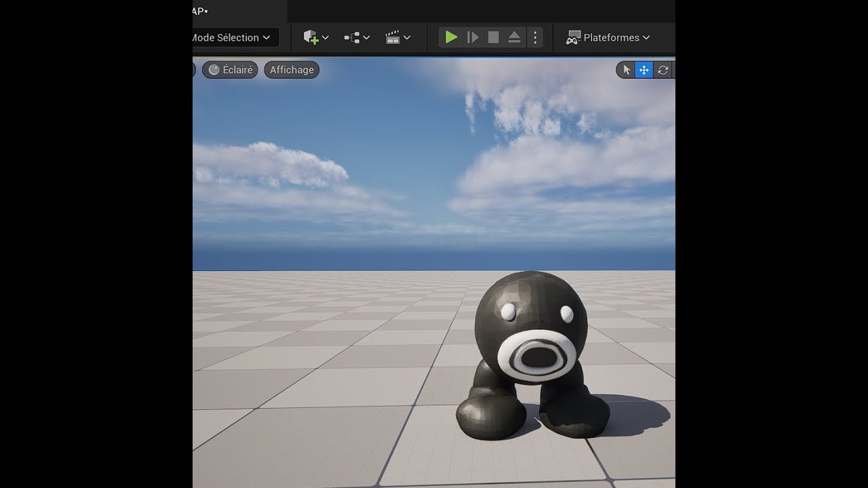Select the black character model in viewport
This screenshot has height=488, width=868.
[532, 354]
